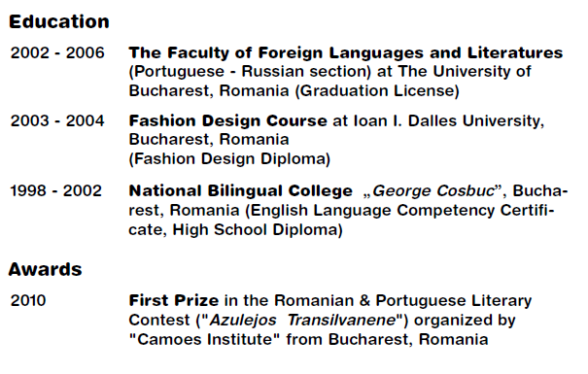The image size is (588, 374).
Task: Click the bold 'National Bilingual College' text
Action: pyautogui.click(x=240, y=190)
